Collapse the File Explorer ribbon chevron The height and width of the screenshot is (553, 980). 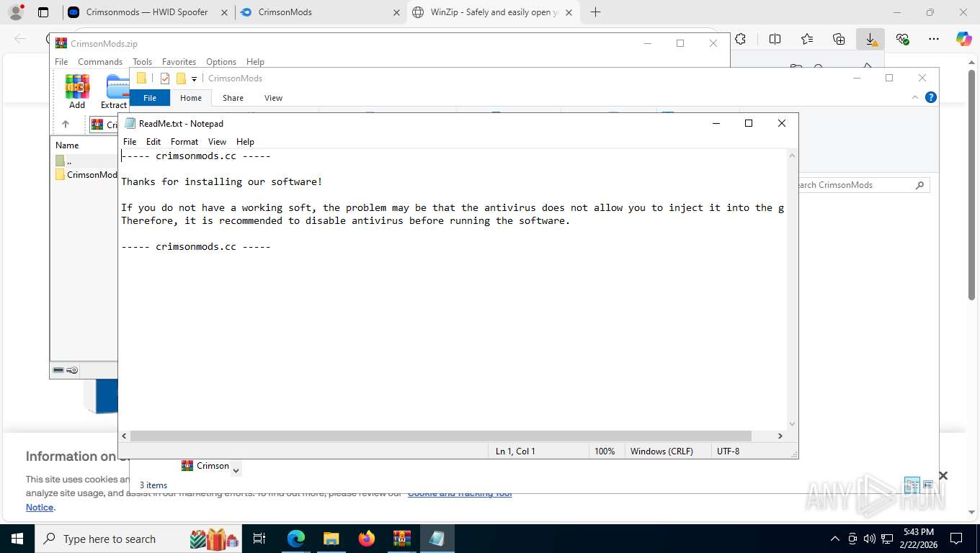point(916,97)
